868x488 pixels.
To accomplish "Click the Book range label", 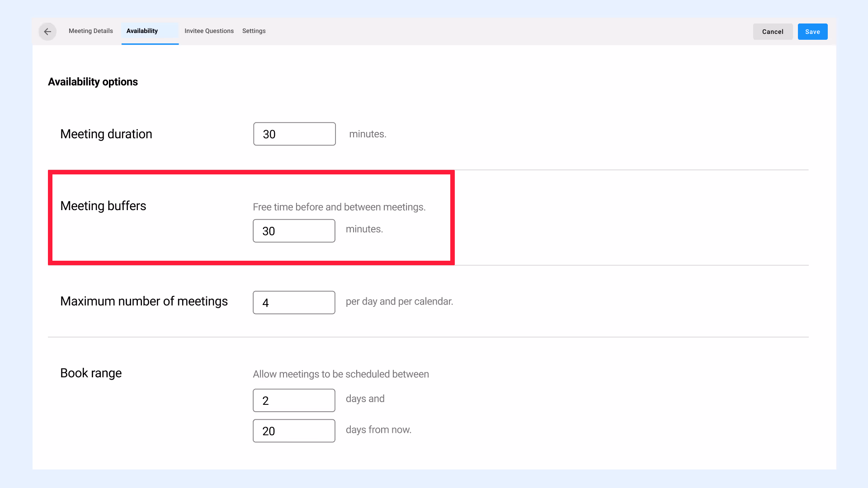I will pos(91,373).
